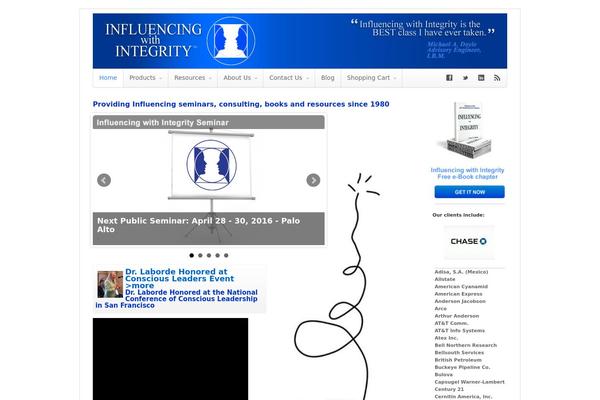Image resolution: width=600 pixels, height=400 pixels.
Task: Click the Chase client logo
Action: [x=468, y=242]
